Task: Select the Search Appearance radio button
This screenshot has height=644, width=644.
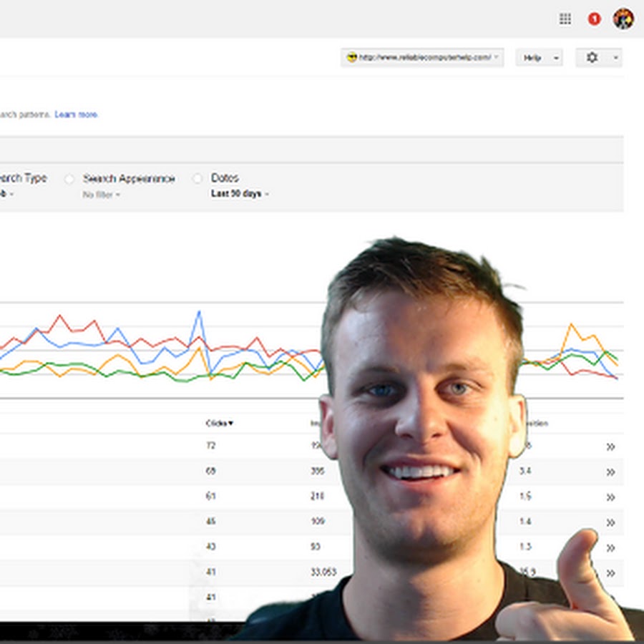Action: (x=69, y=179)
